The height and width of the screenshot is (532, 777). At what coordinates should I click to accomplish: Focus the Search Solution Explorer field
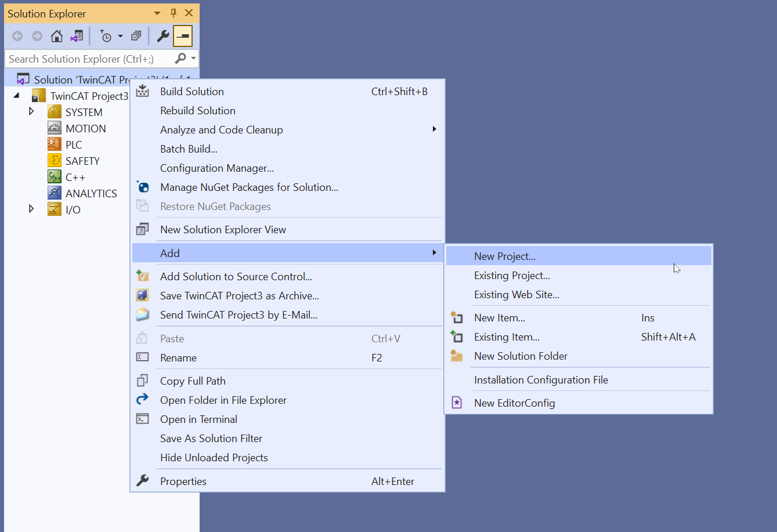coord(89,59)
